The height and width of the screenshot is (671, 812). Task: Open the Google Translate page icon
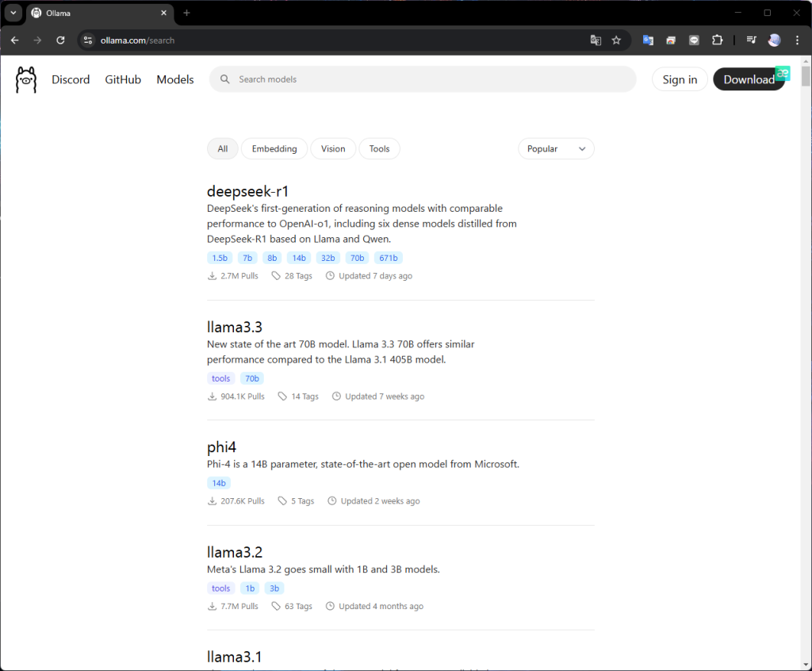point(596,40)
